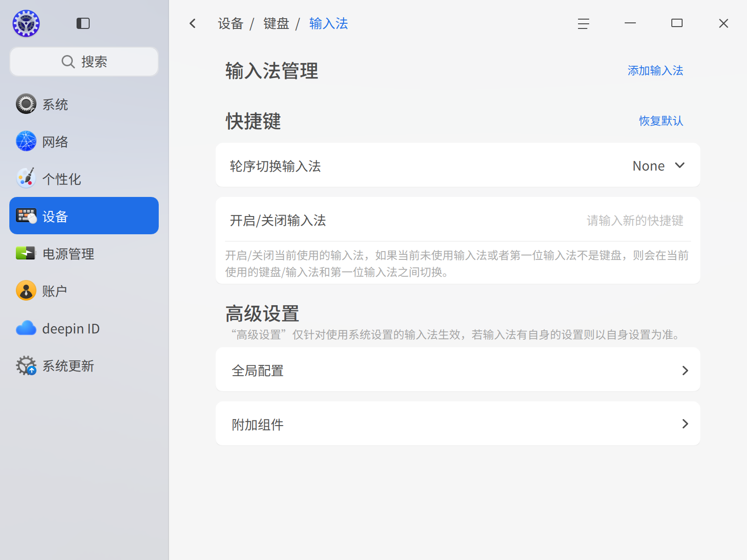747x560 pixels.
Task: Select 系统更新 label in sidebar
Action: pos(69,366)
